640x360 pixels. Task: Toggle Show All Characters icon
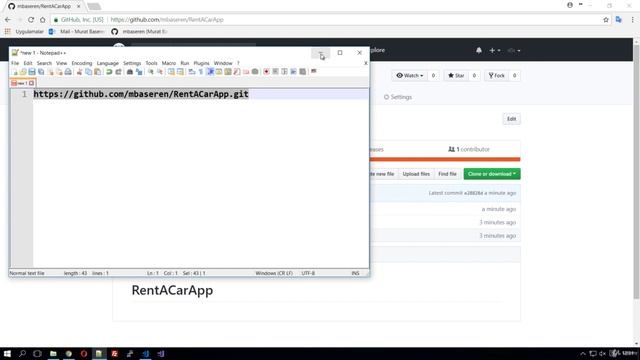(x=201, y=72)
